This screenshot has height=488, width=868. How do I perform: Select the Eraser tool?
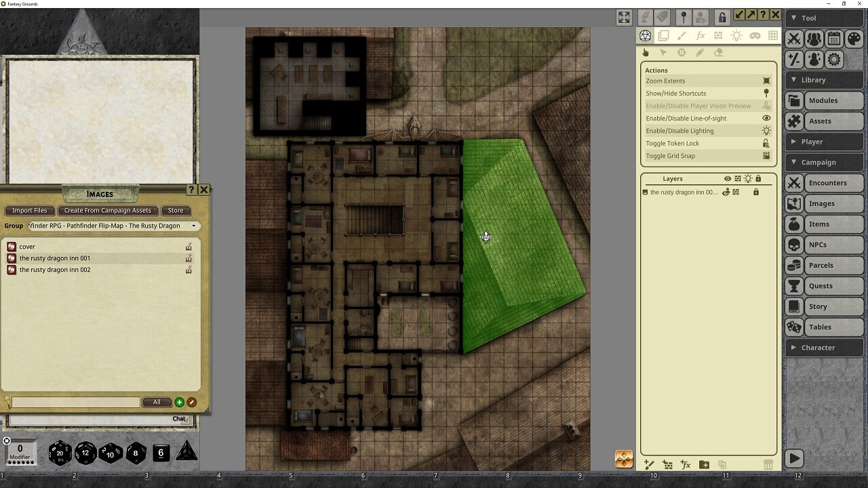(x=717, y=52)
